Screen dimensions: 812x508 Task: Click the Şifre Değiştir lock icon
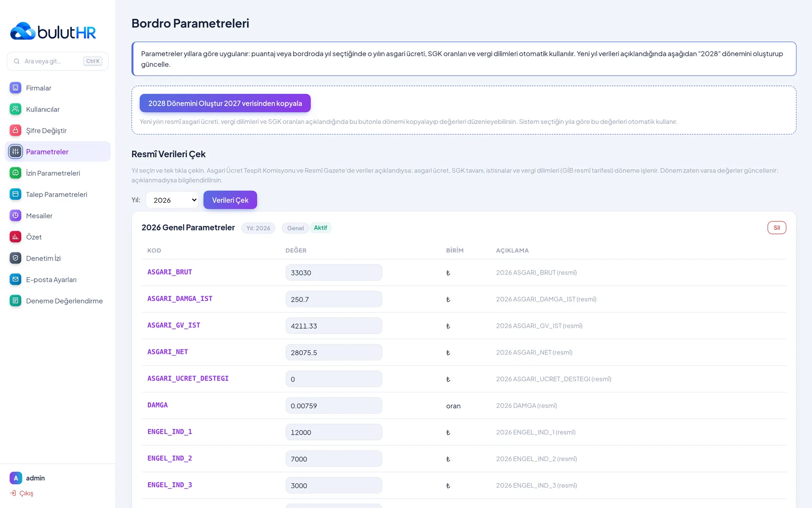pos(15,130)
